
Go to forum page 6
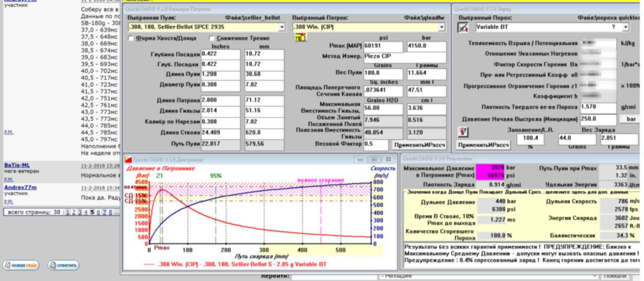point(98,212)
